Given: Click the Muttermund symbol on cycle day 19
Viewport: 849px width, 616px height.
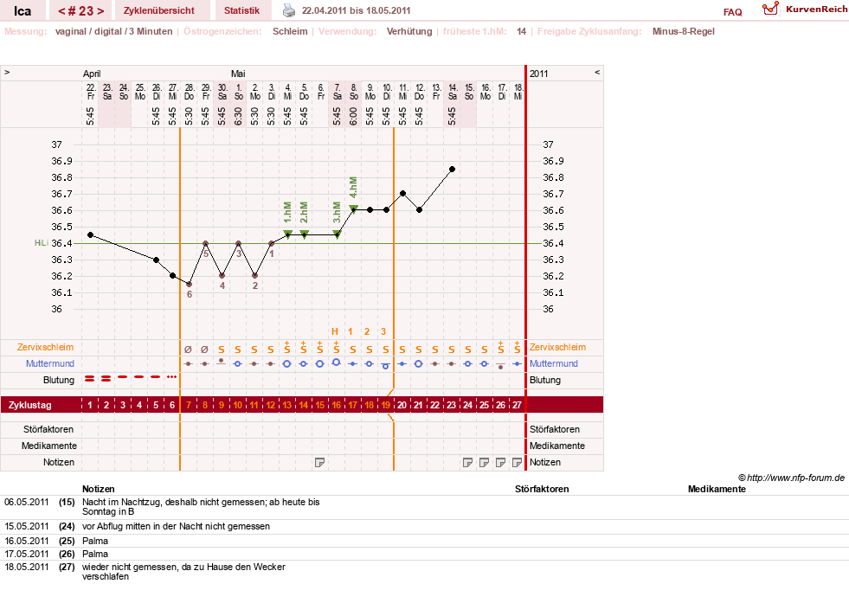Looking at the screenshot, I should click(385, 365).
